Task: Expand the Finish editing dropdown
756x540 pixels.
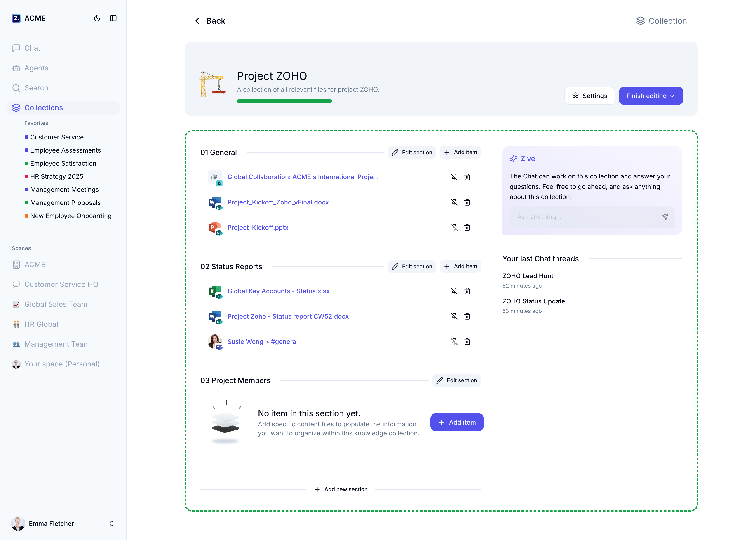Action: pos(672,96)
